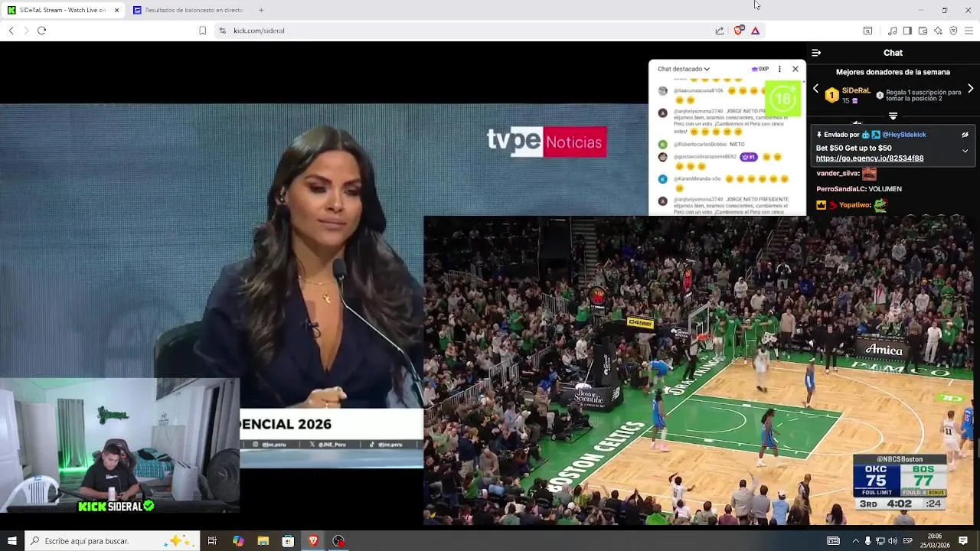This screenshot has width=980, height=551.
Task: Open media control music note icon
Action: (x=892, y=31)
